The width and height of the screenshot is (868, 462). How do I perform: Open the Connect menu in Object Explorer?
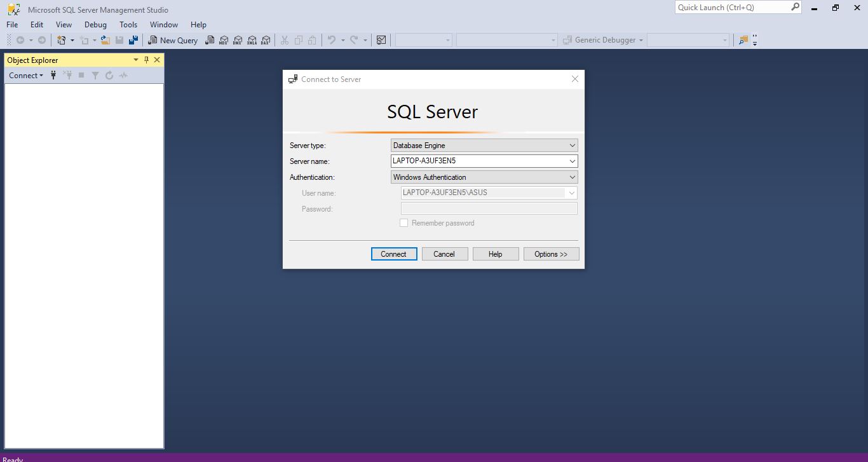[25, 75]
